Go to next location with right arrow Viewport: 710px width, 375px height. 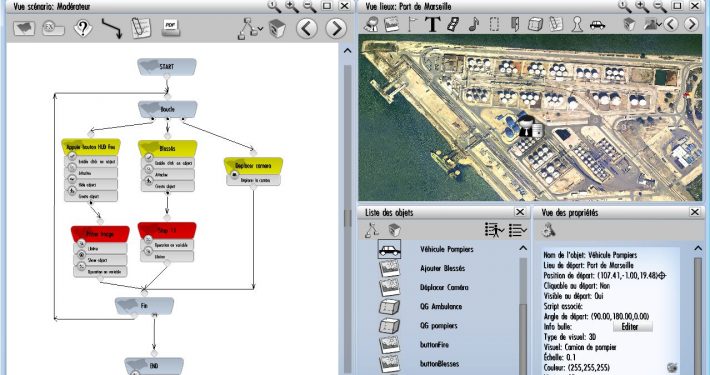point(691,24)
